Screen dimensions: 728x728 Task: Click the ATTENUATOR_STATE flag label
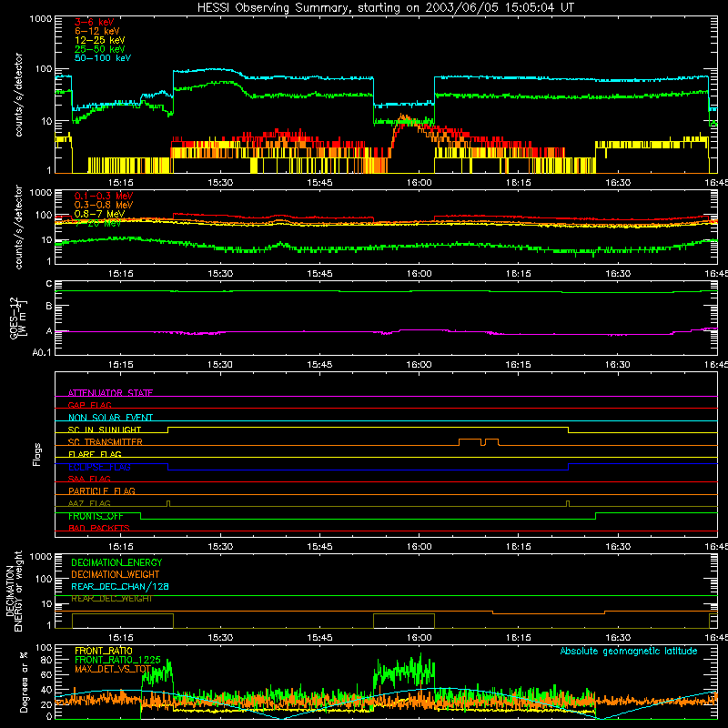click(x=110, y=393)
